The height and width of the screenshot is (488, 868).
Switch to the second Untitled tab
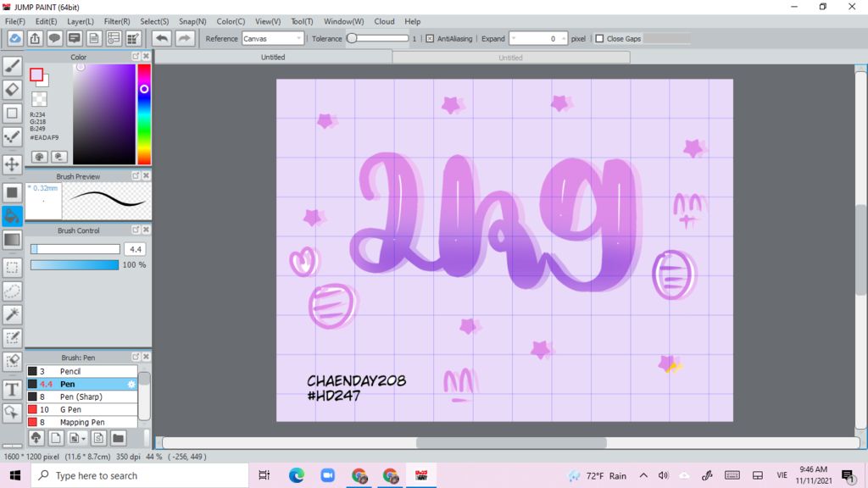(x=510, y=58)
